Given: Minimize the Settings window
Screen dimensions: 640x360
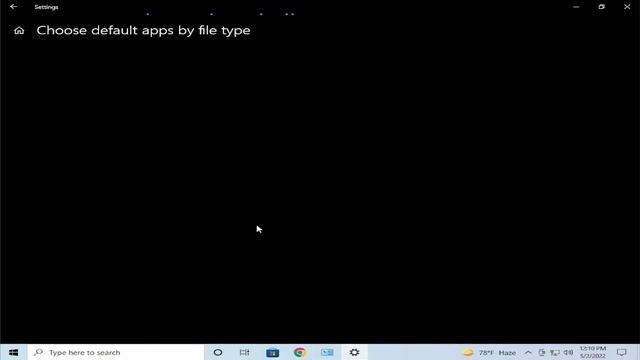Looking at the screenshot, I should click(x=576, y=7).
